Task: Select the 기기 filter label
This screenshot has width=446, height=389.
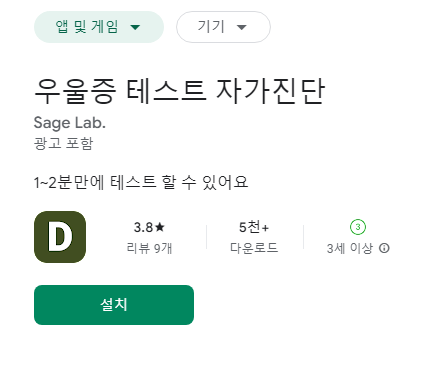Action: 211,27
